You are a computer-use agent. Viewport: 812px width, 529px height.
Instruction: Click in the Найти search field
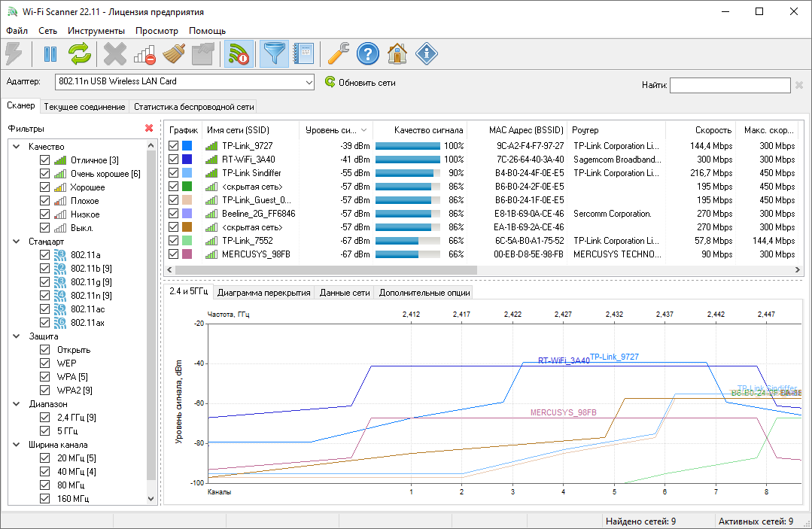(x=729, y=86)
